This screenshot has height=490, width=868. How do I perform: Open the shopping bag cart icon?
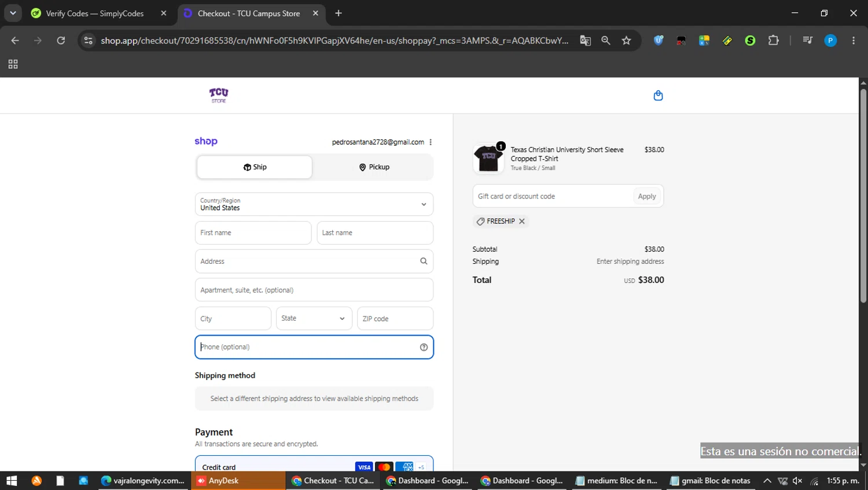[x=658, y=95]
